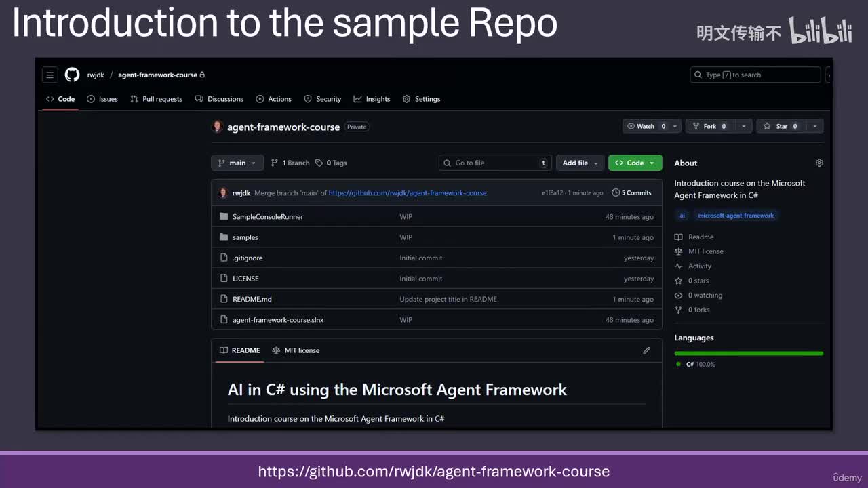The image size is (868, 488).
Task: Expand the Fork options dropdown arrow
Action: pos(744,126)
